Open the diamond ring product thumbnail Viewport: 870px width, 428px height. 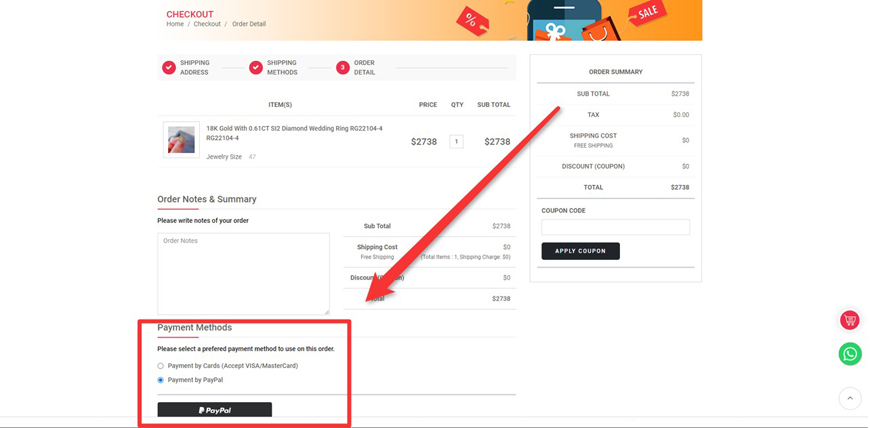(x=181, y=140)
